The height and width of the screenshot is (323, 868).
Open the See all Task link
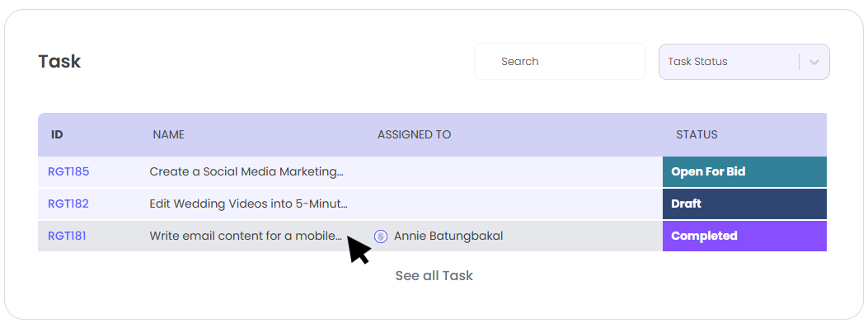pyautogui.click(x=434, y=275)
